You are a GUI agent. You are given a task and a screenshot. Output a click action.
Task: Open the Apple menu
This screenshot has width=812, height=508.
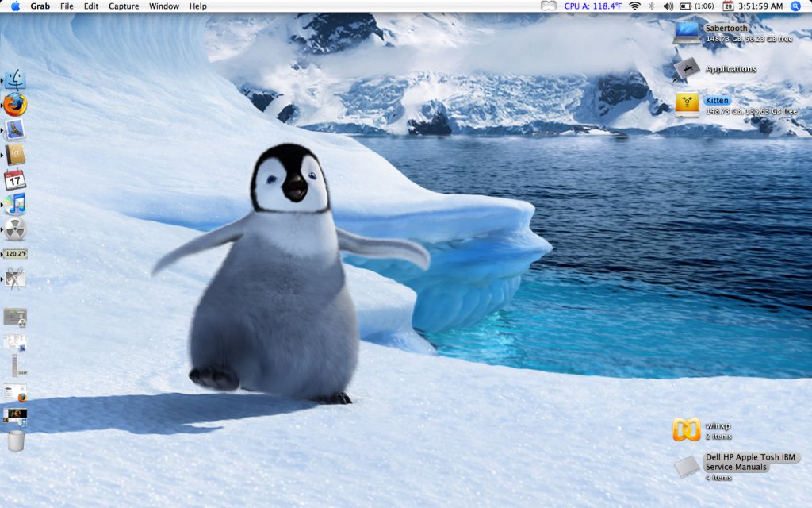tap(15, 6)
